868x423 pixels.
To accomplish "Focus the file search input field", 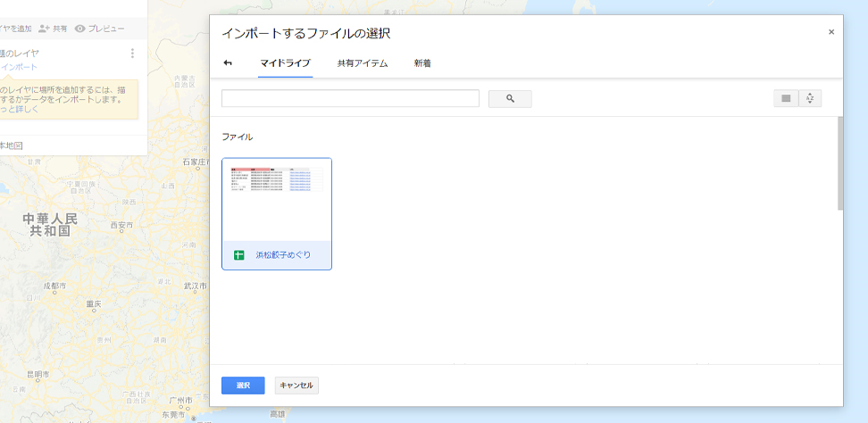I will tap(350, 98).
